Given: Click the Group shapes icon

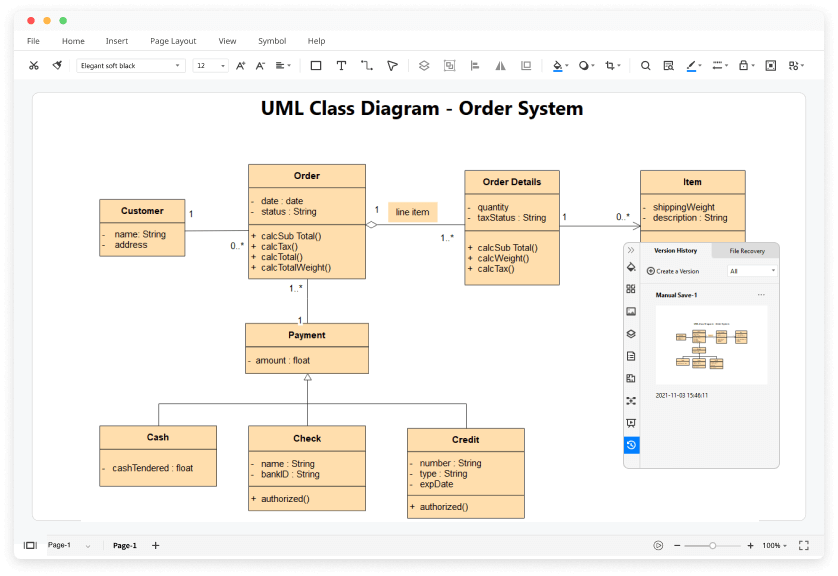Looking at the screenshot, I should (449, 66).
